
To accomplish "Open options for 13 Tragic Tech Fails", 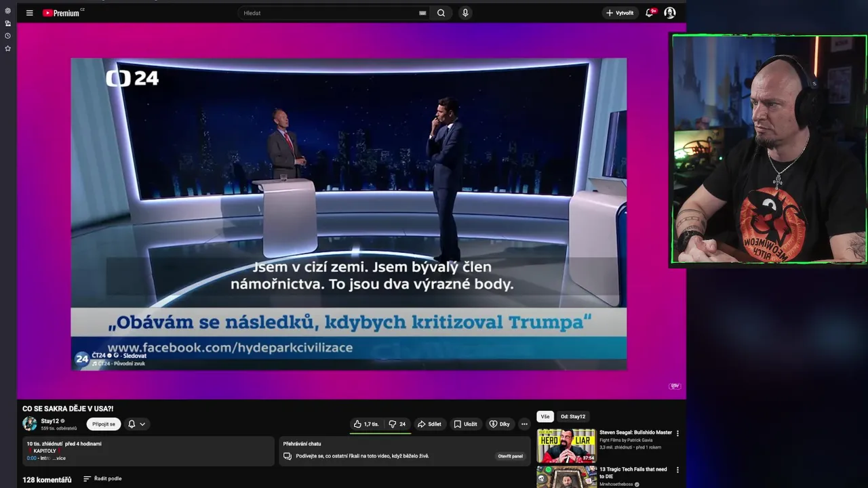I will click(677, 470).
